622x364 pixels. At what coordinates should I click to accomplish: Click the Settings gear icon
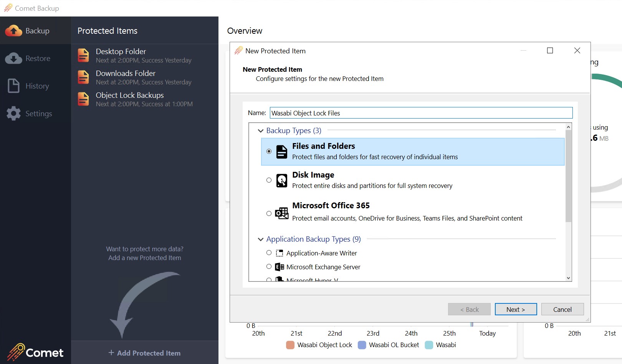pyautogui.click(x=13, y=114)
